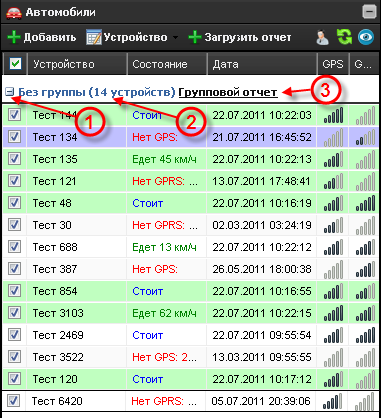Uncheck the Тест 2469 checkbox
Image resolution: width=381 pixels, height=418 pixels.
pyautogui.click(x=14, y=335)
